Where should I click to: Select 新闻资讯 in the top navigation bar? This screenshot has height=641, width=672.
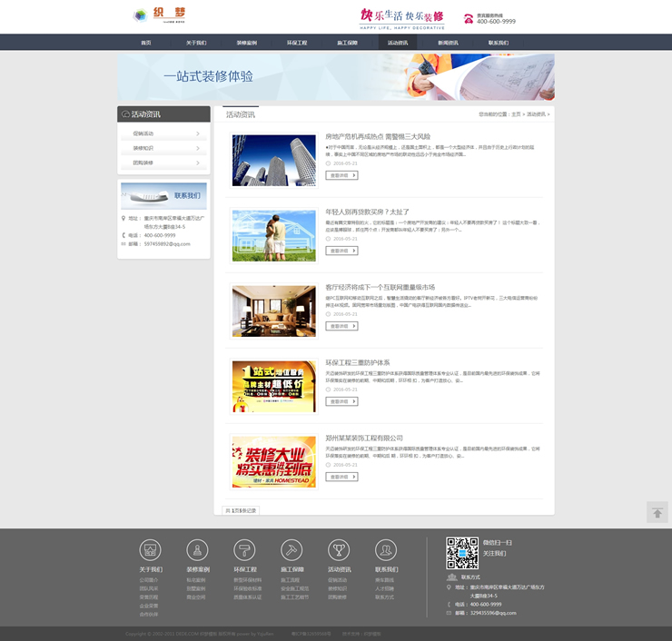click(448, 43)
